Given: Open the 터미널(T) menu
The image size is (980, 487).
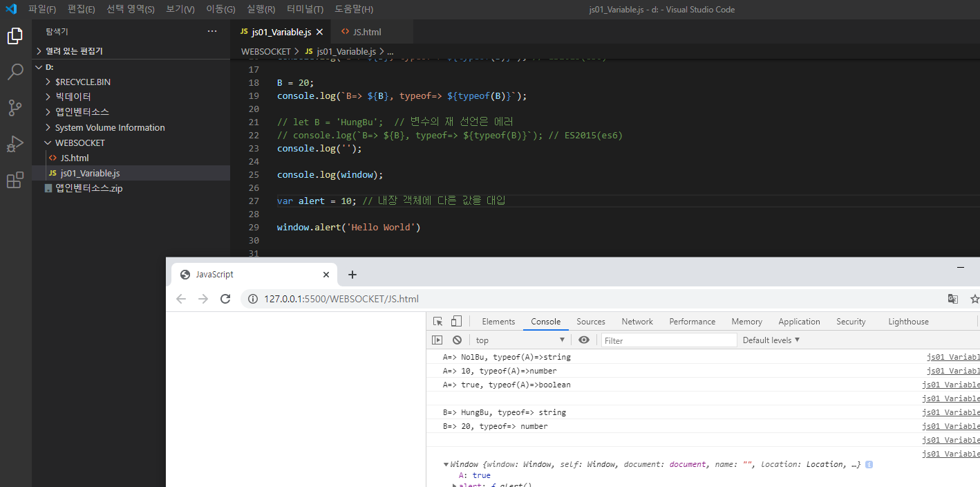Looking at the screenshot, I should click(305, 9).
